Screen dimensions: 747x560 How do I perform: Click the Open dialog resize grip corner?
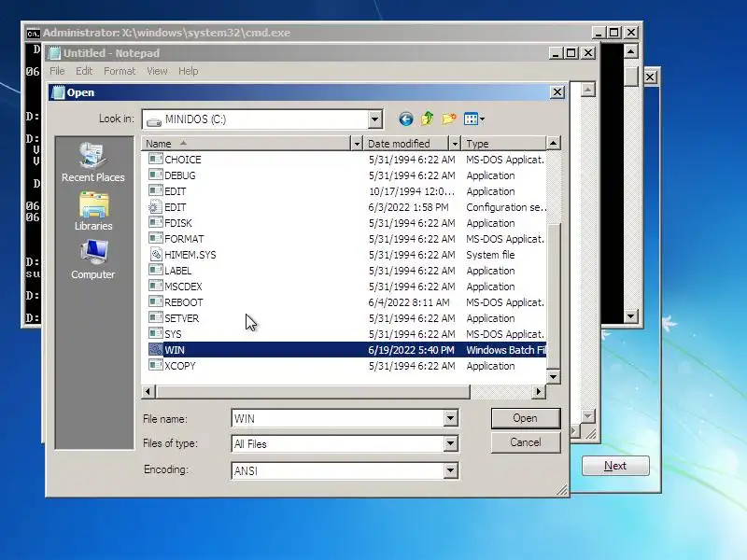(x=562, y=491)
